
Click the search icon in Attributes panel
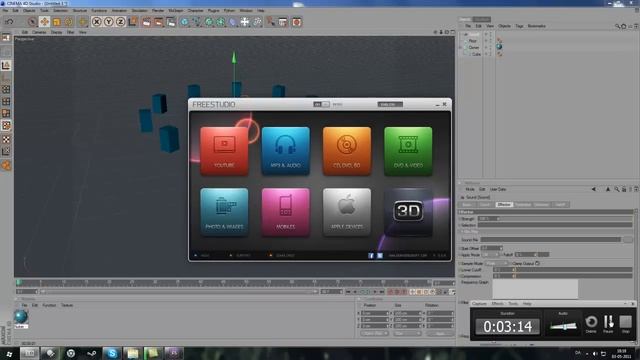pyautogui.click(x=617, y=189)
